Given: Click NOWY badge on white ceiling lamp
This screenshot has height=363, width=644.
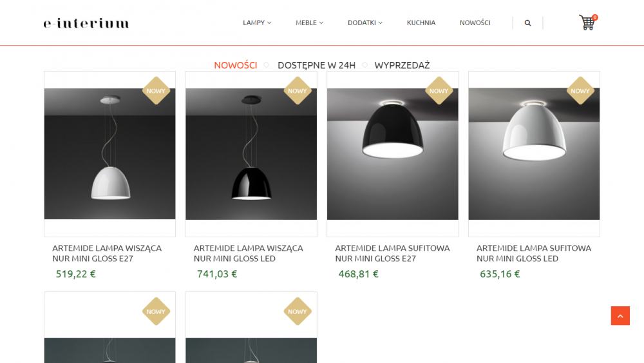Looking at the screenshot, I should click(x=580, y=91).
